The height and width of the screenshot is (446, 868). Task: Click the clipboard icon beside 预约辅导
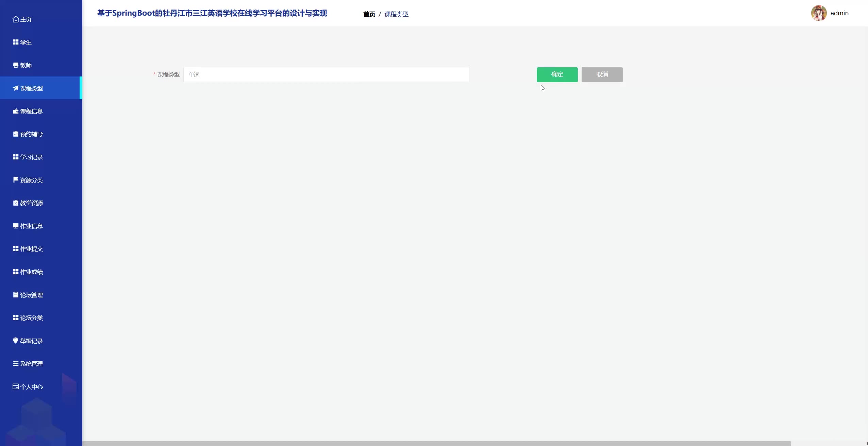pyautogui.click(x=15, y=134)
